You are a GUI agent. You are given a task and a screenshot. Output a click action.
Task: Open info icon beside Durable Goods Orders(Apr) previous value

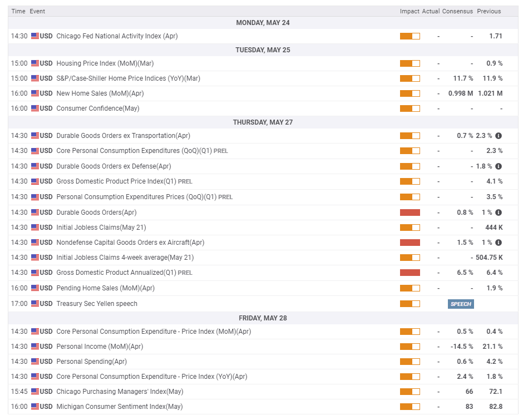pyautogui.click(x=499, y=213)
